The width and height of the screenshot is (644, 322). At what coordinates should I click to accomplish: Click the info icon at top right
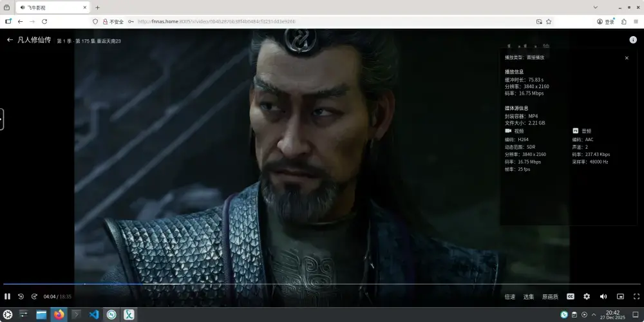pos(633,40)
